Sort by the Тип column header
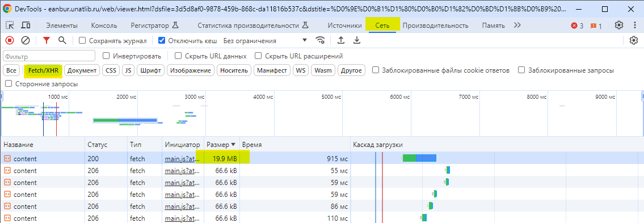The width and height of the screenshot is (644, 223). tap(145, 145)
